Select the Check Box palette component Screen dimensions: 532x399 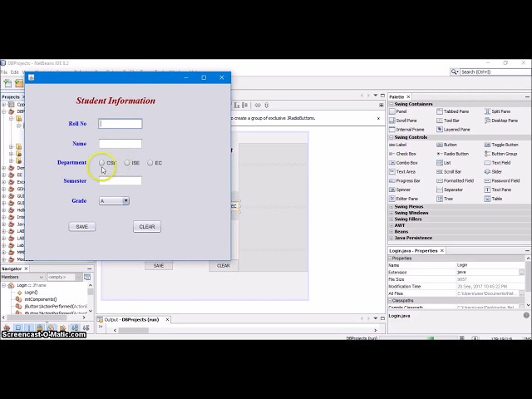tap(402, 154)
